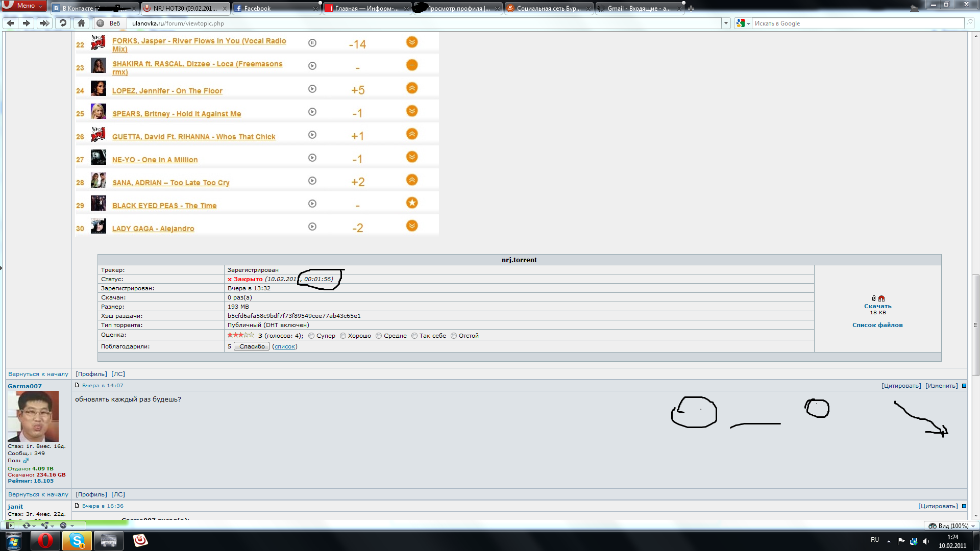
Task: Open Skype from the taskbar
Action: 77,540
